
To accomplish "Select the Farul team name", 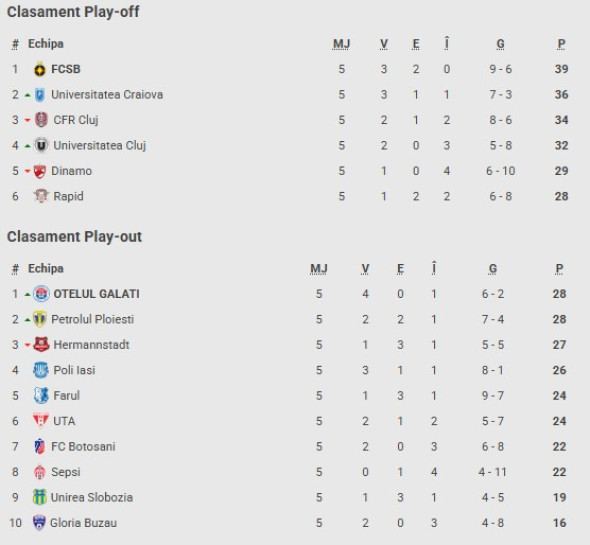I will tap(67, 396).
